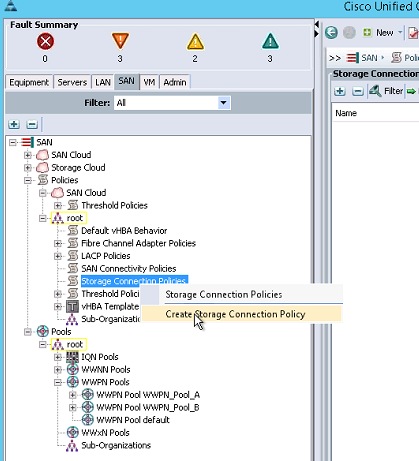Select Sub-Organizations under Pools root
The width and height of the screenshot is (419, 461).
[x=116, y=445]
